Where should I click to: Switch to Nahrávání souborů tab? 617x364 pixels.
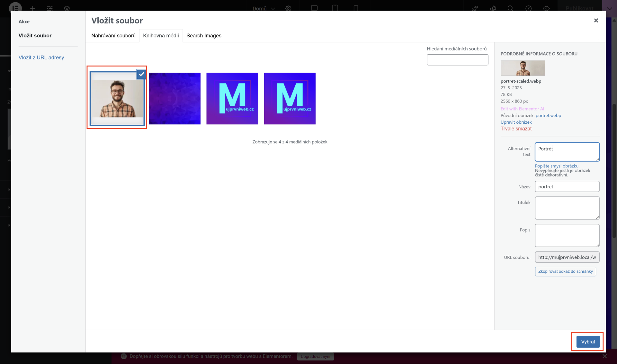[x=113, y=36]
